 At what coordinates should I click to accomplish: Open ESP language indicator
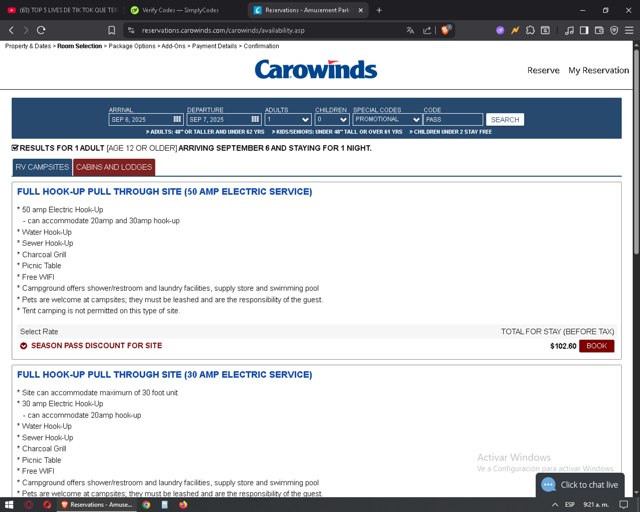[570, 505]
